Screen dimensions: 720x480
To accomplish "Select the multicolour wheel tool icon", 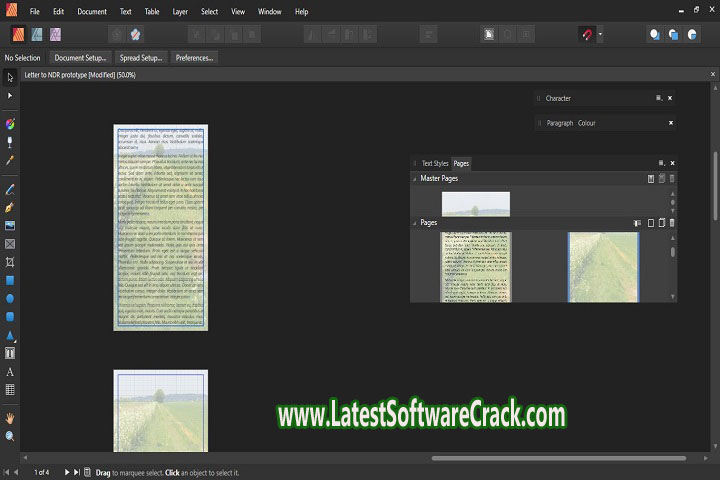I will coord(10,124).
